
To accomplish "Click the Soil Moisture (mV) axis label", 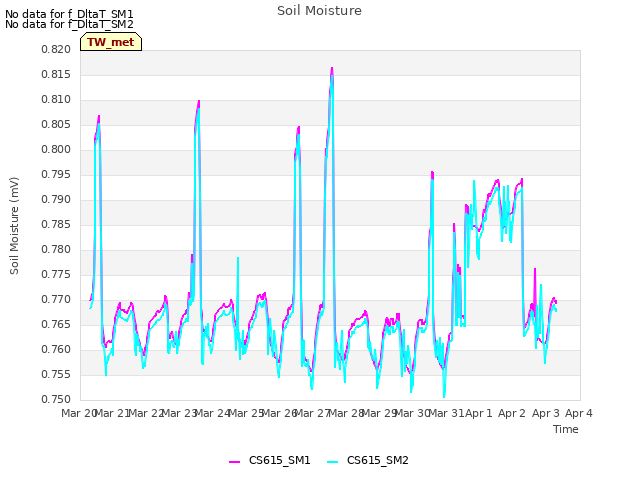I will point(14,226).
